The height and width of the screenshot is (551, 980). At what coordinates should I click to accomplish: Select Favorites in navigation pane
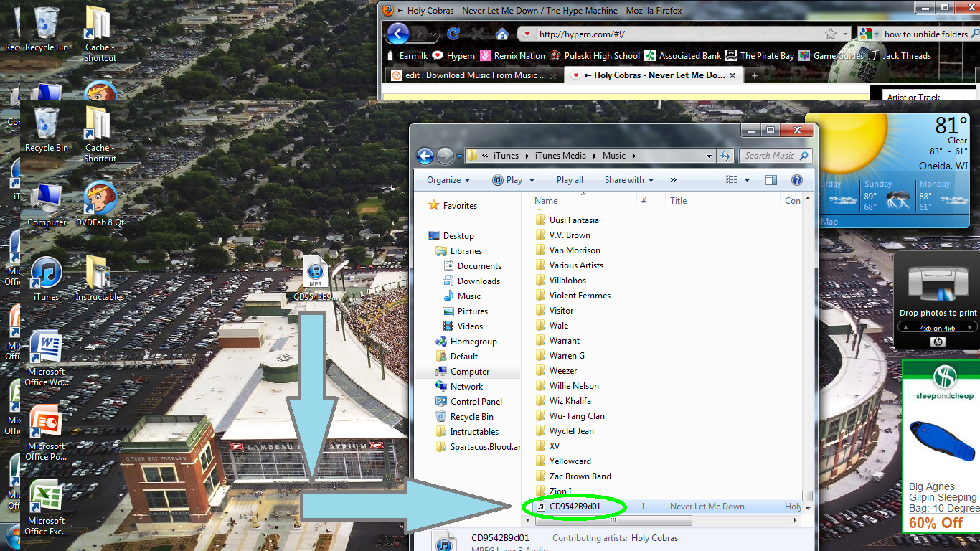[453, 206]
